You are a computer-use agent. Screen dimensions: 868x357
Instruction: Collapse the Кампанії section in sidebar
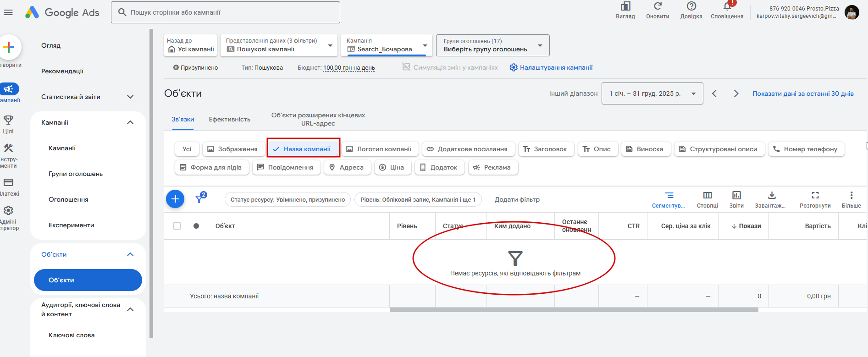click(130, 122)
